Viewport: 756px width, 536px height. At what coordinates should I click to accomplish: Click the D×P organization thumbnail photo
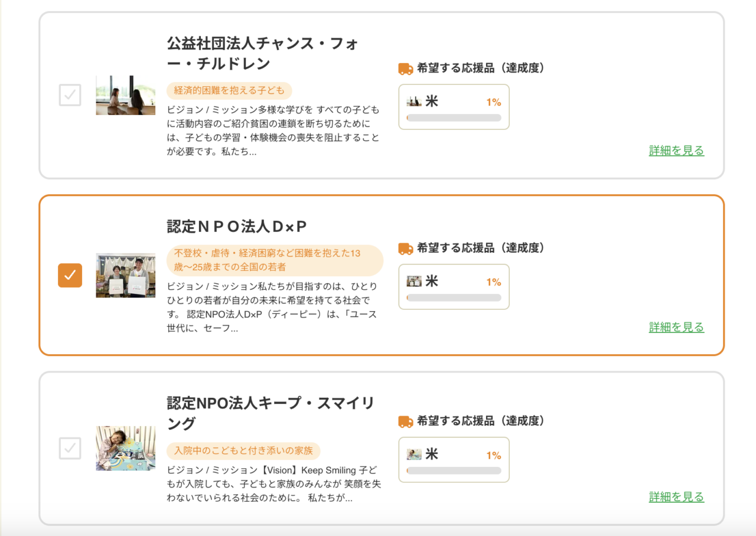(x=125, y=275)
